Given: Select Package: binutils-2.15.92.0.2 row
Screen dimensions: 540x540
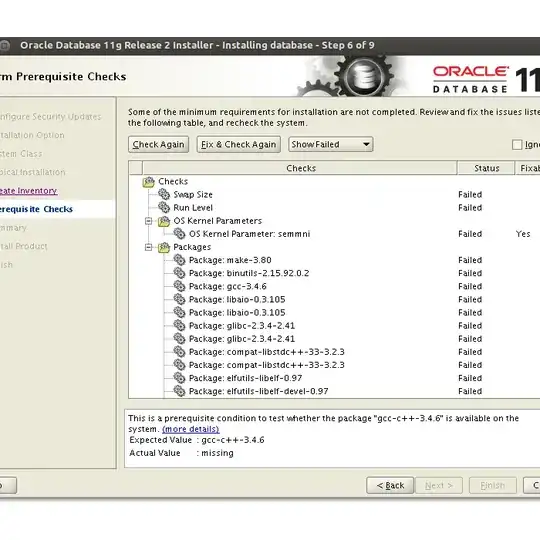Looking at the screenshot, I should (x=249, y=273).
